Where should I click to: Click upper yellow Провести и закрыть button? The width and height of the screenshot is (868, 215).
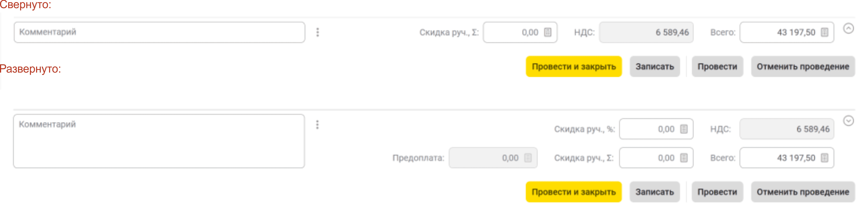coord(573,67)
